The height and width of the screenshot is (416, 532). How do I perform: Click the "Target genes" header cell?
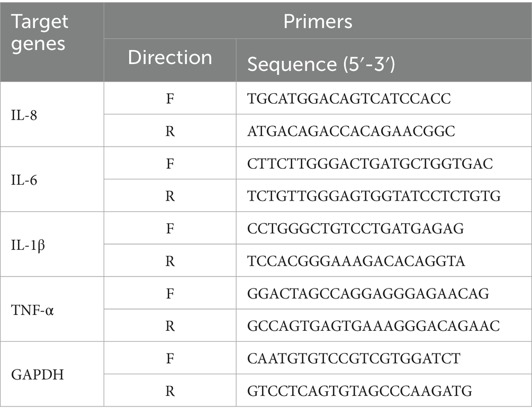click(40, 32)
